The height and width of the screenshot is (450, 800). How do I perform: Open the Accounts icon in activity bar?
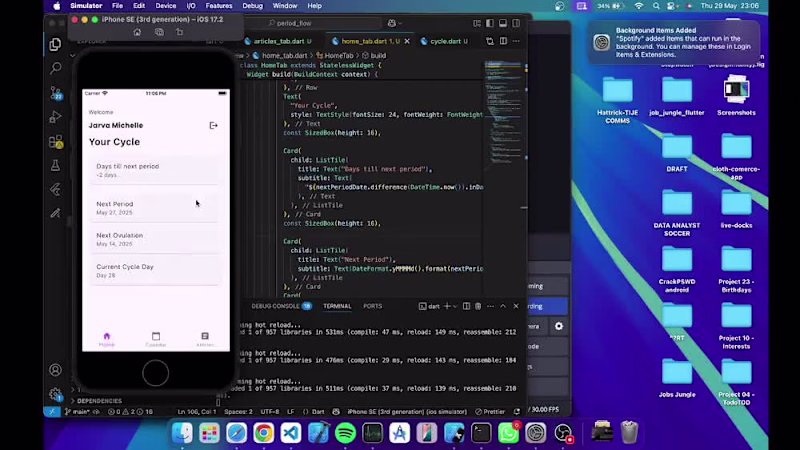(x=55, y=370)
